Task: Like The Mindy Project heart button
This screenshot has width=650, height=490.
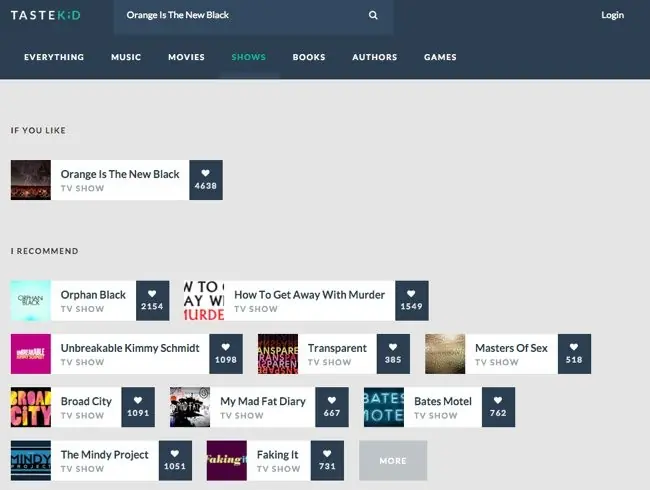Action: pos(175,461)
